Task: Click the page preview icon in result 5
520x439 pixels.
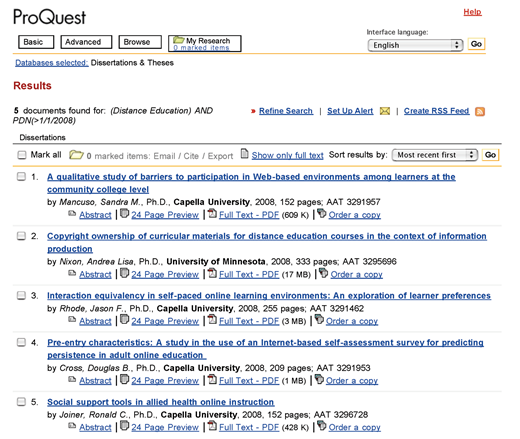Action: [x=124, y=426]
